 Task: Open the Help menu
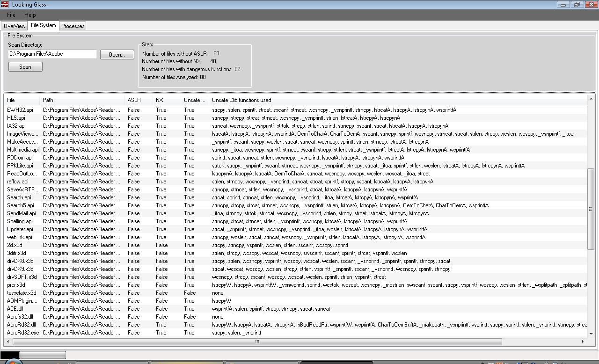click(30, 15)
